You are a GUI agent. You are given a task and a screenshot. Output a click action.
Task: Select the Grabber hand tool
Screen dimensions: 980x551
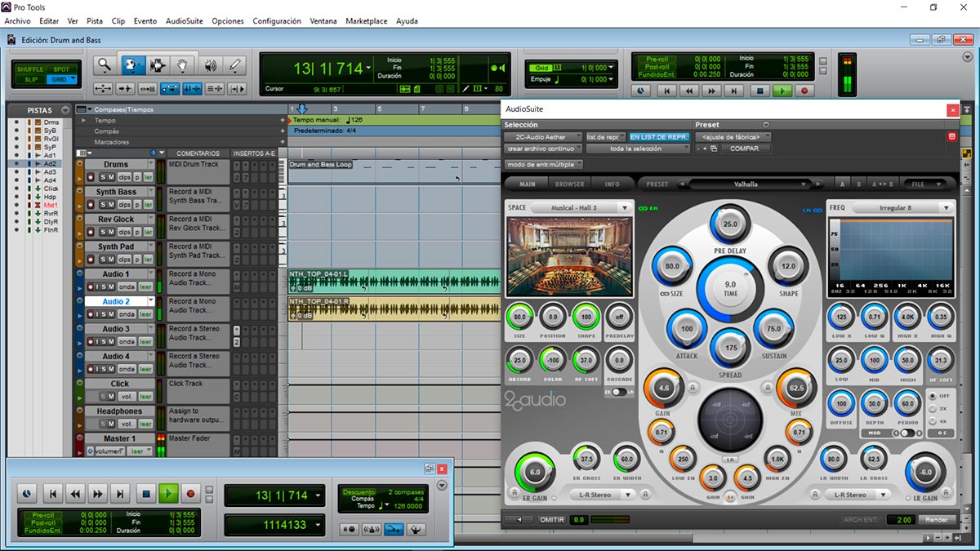click(x=183, y=65)
